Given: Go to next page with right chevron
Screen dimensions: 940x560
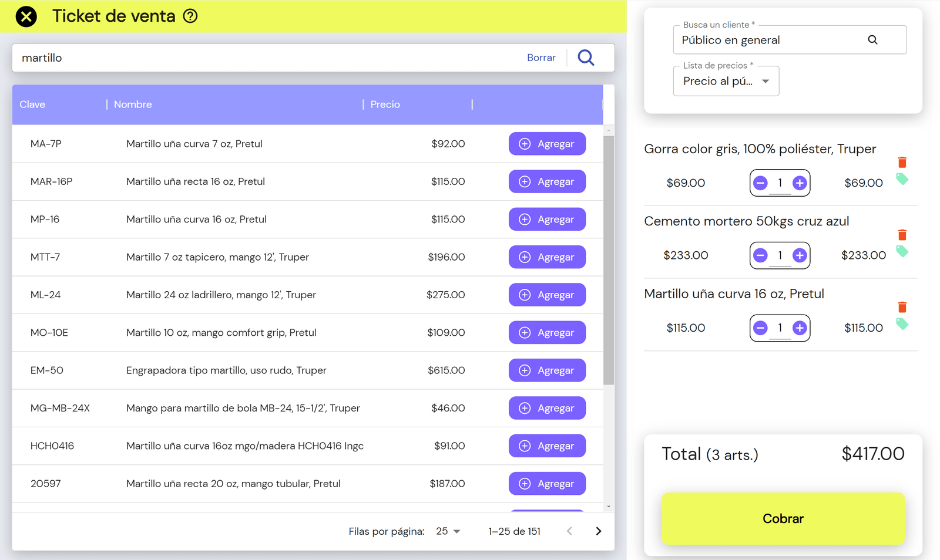Looking at the screenshot, I should coord(598,531).
